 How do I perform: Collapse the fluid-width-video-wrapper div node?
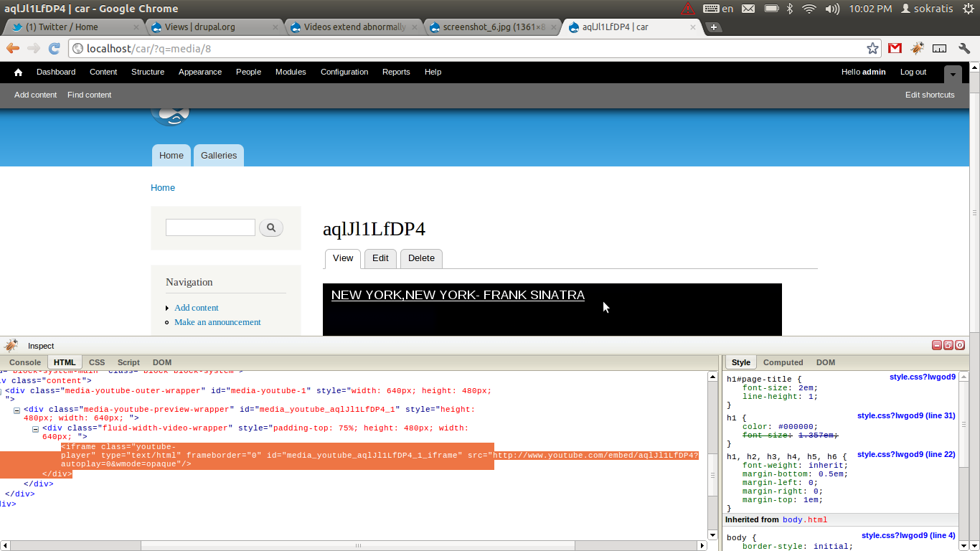tap(35, 429)
